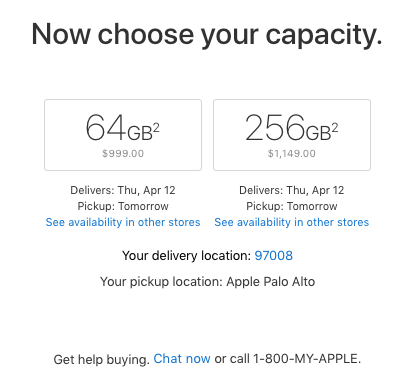The width and height of the screenshot is (407, 387).
Task: Click the 'Your pickup location' label
Action: pos(161,282)
